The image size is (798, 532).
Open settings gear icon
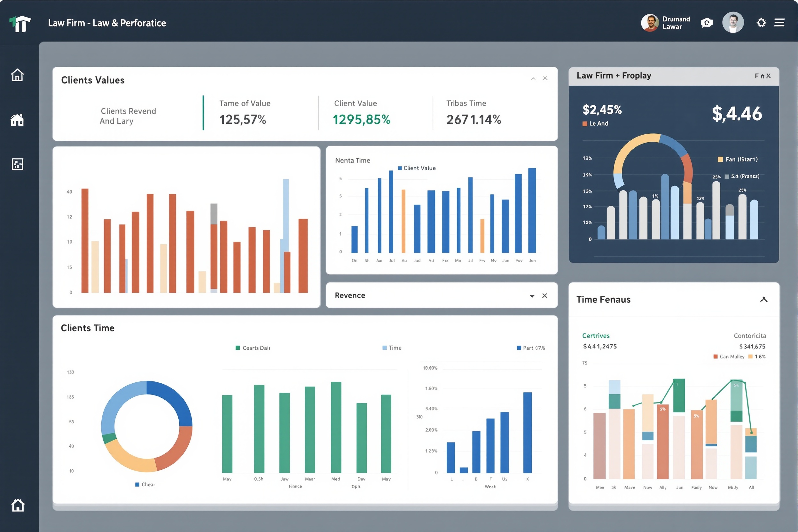click(761, 22)
